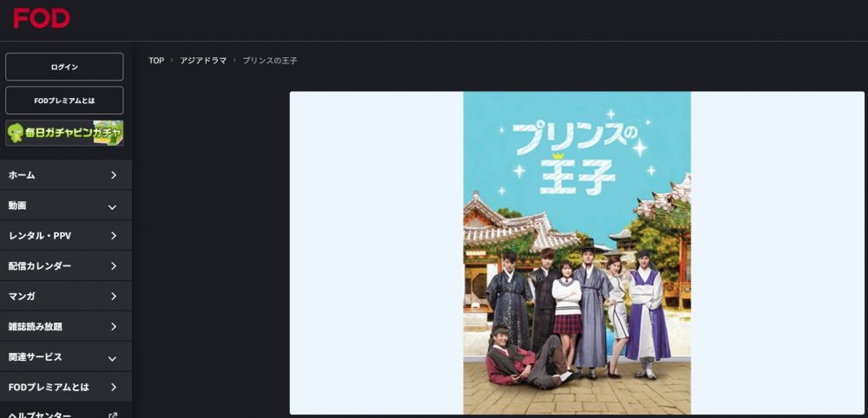Viewport: 868px width, 418px height.
Task: Open the FODプレミアムとは sidebar menu item
Action: tap(66, 387)
